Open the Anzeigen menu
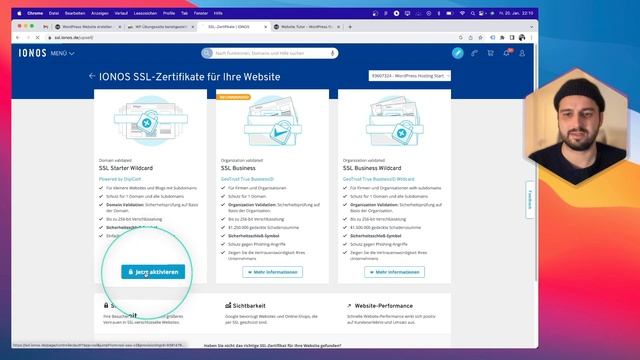 click(100, 13)
